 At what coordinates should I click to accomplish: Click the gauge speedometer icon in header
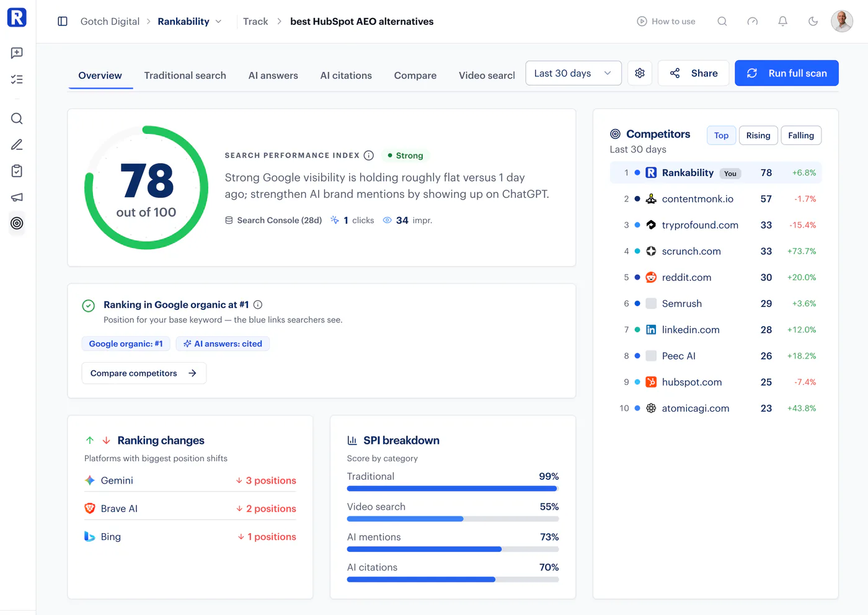pos(753,21)
